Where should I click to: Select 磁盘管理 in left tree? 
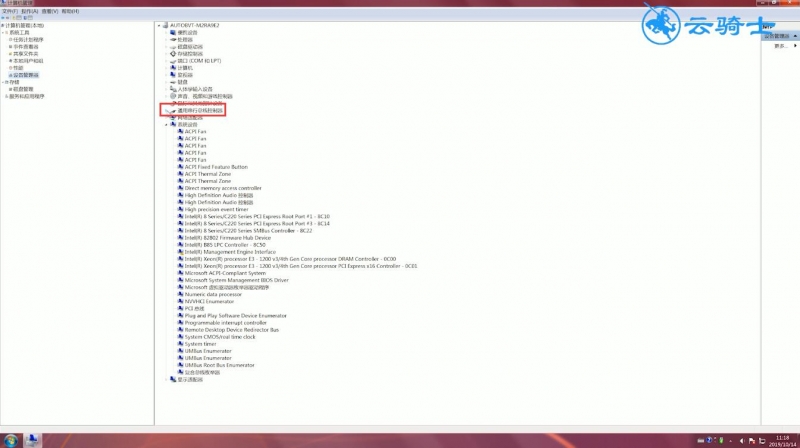click(x=23, y=89)
